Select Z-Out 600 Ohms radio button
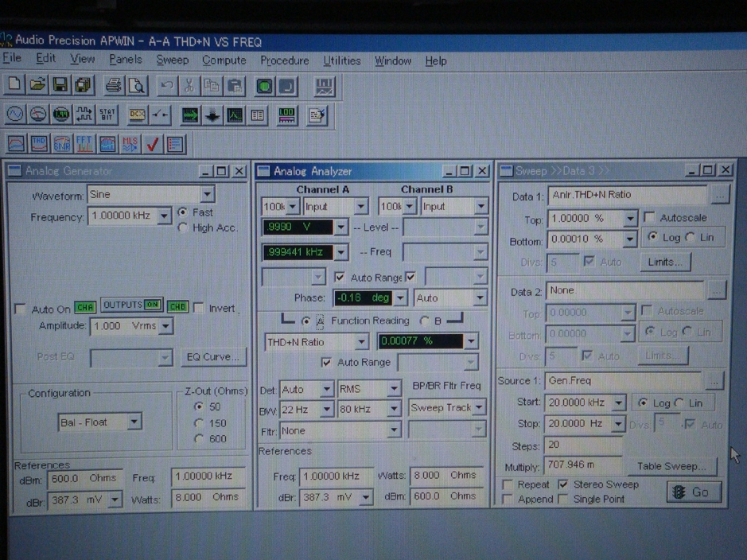This screenshot has width=747, height=560. pos(199,438)
